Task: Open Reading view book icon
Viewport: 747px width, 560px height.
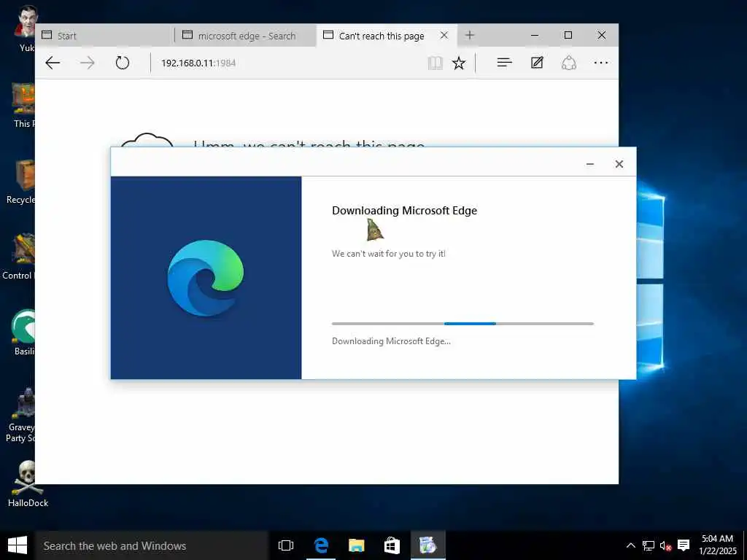Action: tap(435, 63)
